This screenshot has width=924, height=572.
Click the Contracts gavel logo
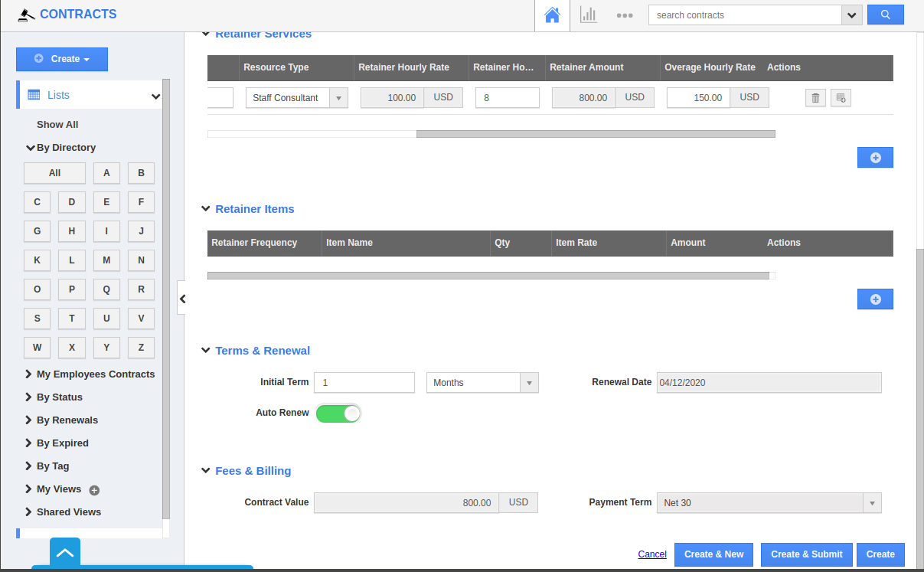27,15
